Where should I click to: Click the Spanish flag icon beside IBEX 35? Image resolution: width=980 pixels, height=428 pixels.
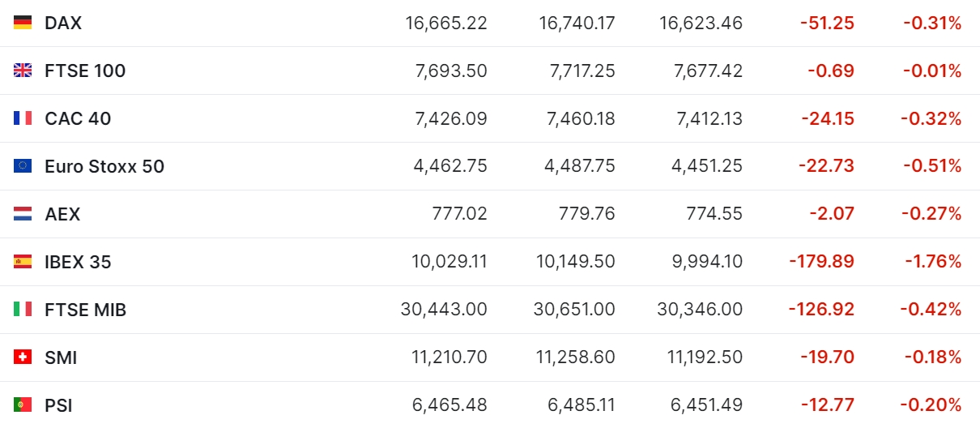[23, 262]
